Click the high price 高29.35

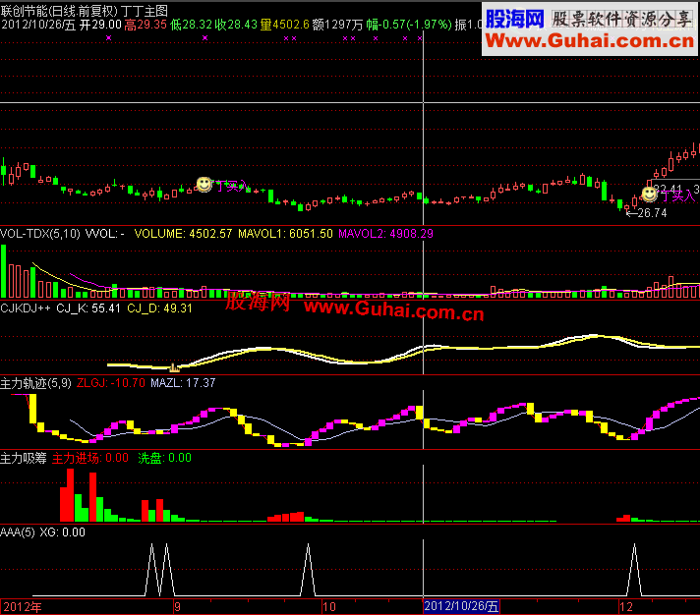click(x=146, y=25)
